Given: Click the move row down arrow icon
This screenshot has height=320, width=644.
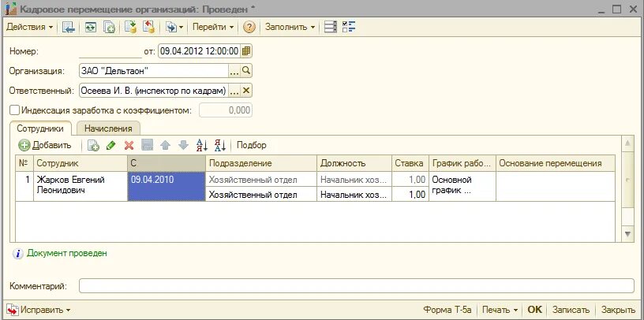Looking at the screenshot, I should pyautogui.click(x=183, y=145).
